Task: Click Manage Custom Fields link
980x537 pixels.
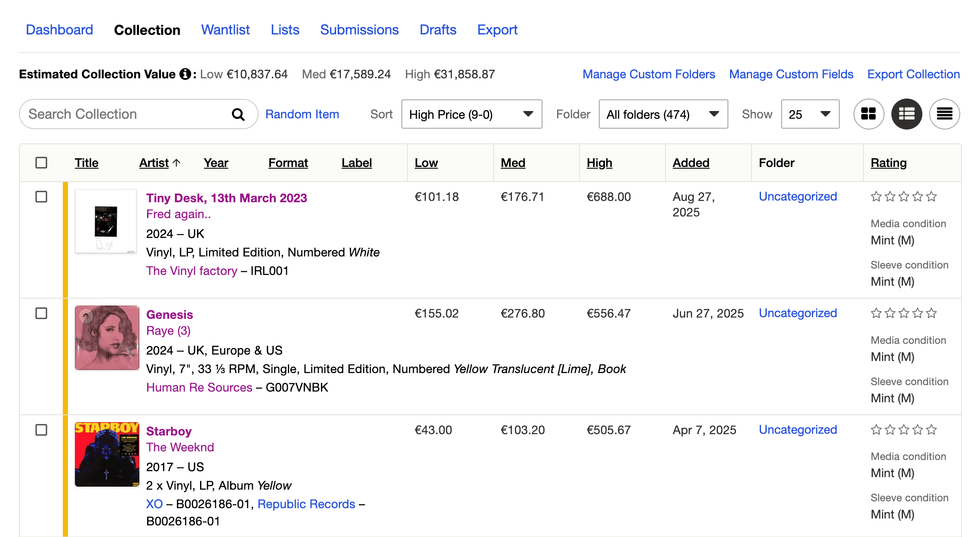Action: (791, 74)
